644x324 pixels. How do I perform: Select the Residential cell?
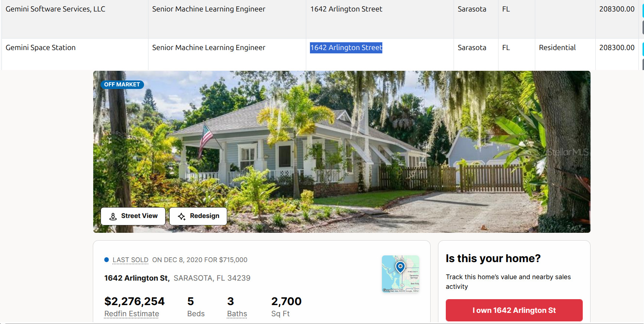click(x=565, y=54)
